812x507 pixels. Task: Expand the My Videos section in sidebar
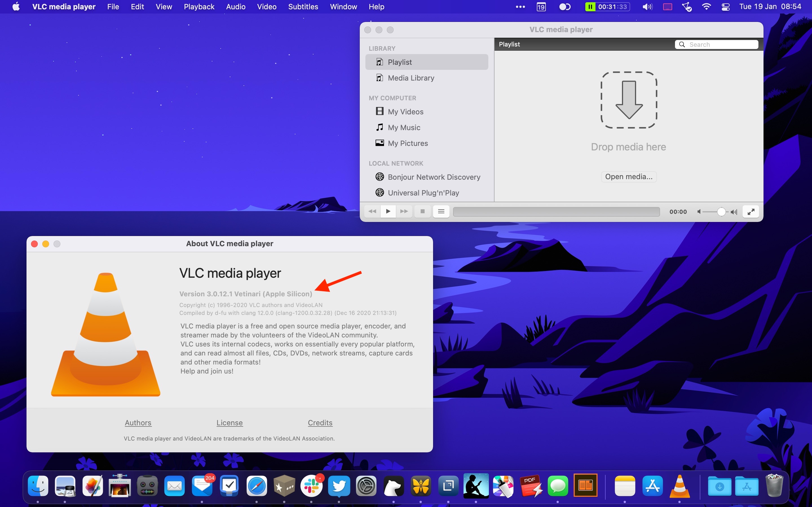(x=405, y=111)
